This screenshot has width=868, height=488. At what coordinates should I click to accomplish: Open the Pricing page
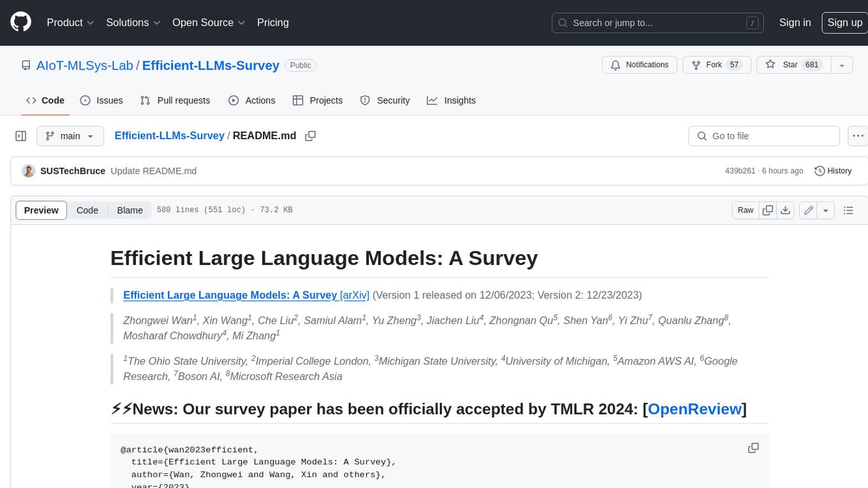[x=273, y=22]
